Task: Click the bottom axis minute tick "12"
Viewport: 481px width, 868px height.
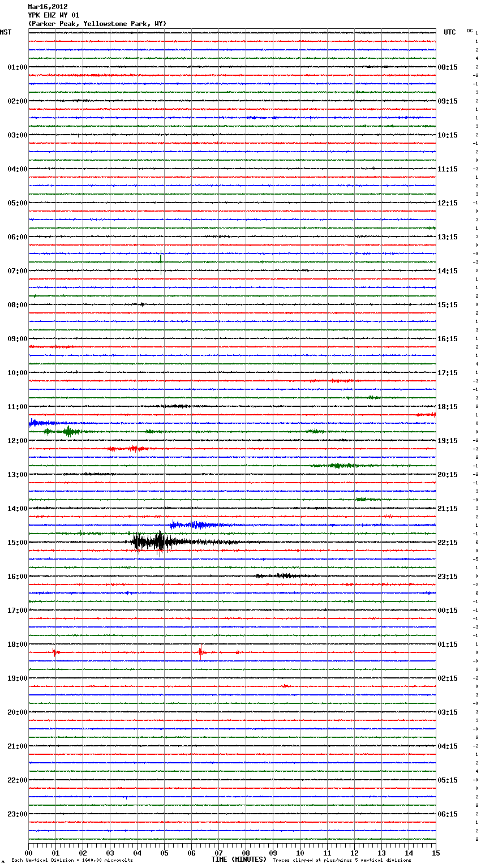Action: coord(354,853)
